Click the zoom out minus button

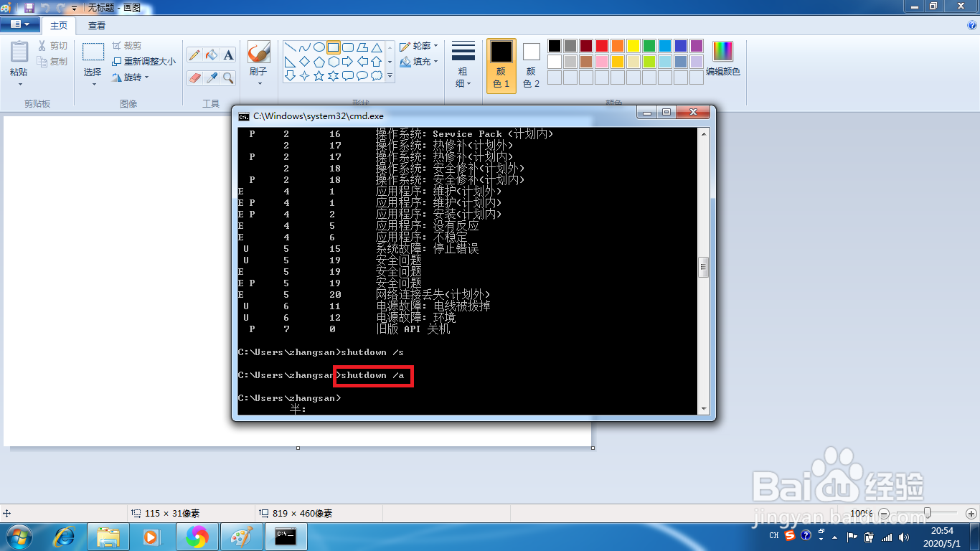[884, 514]
